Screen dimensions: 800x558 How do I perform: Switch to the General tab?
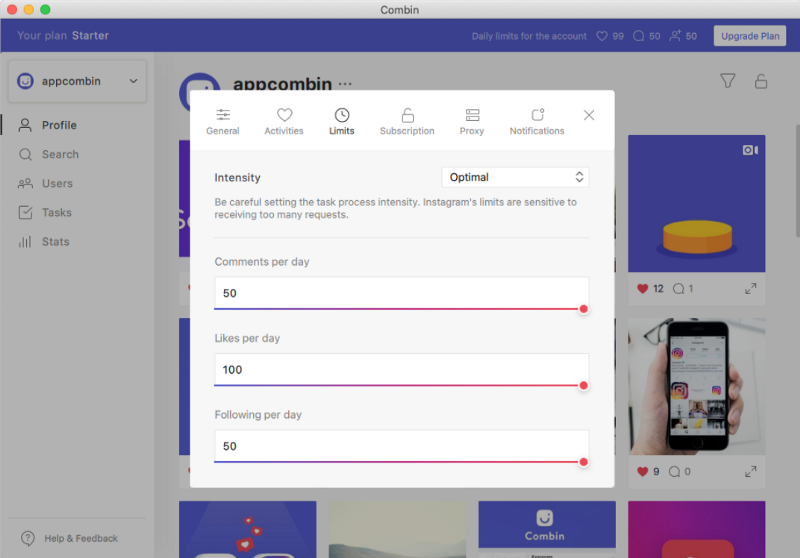(x=222, y=122)
